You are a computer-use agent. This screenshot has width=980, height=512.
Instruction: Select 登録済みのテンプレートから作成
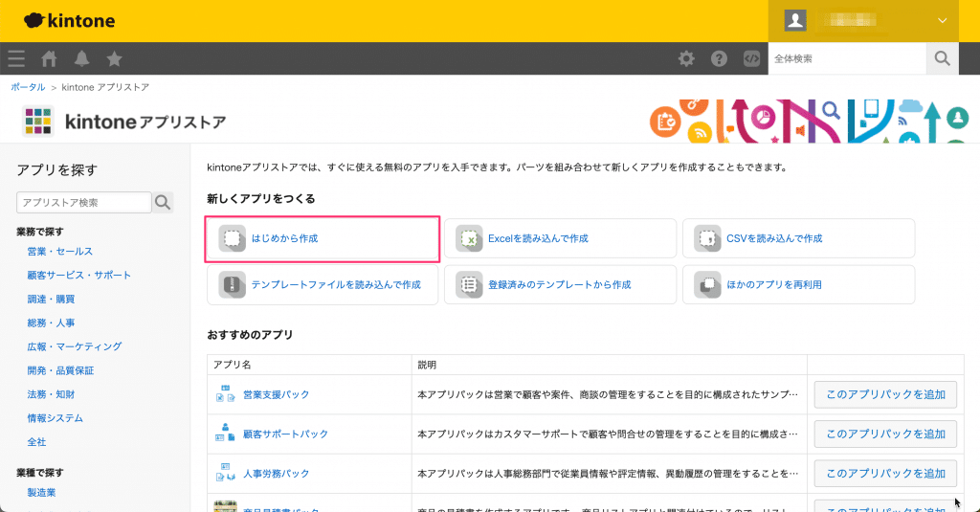click(560, 285)
